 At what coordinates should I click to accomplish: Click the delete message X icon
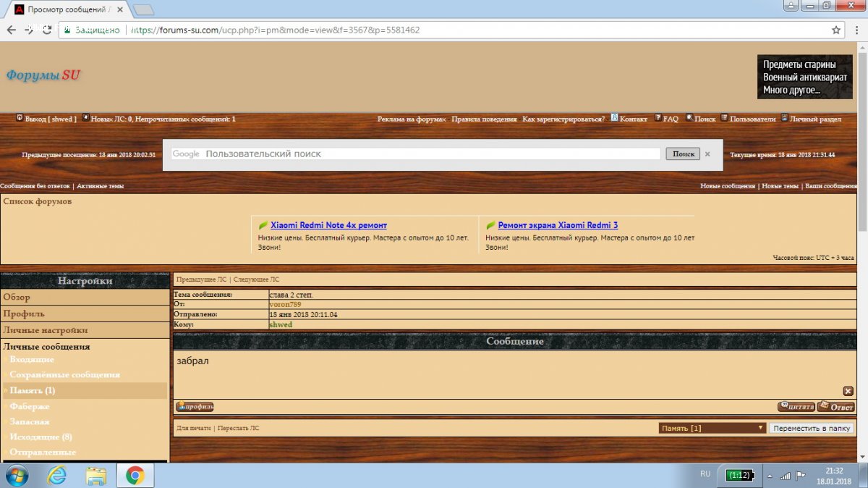tap(848, 391)
